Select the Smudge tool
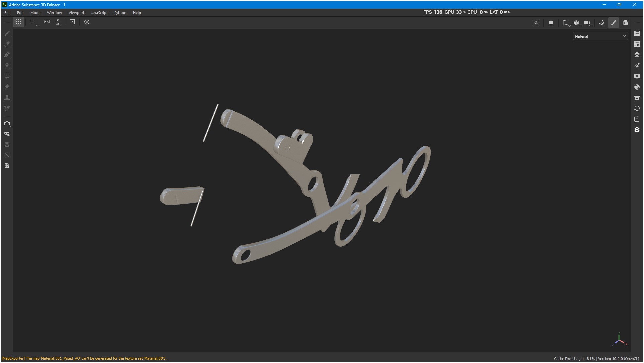The height and width of the screenshot is (363, 644). (7, 87)
